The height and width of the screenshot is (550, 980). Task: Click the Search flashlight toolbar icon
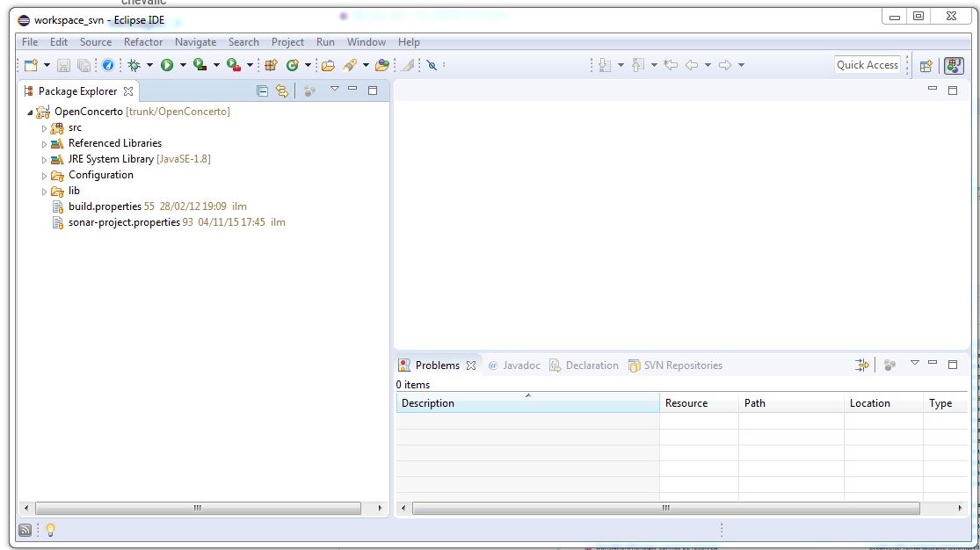[x=350, y=65]
